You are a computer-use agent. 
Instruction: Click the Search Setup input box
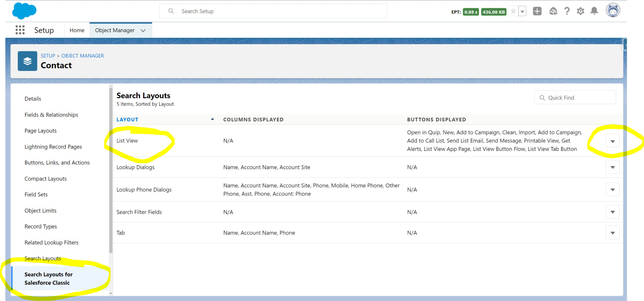tap(273, 11)
